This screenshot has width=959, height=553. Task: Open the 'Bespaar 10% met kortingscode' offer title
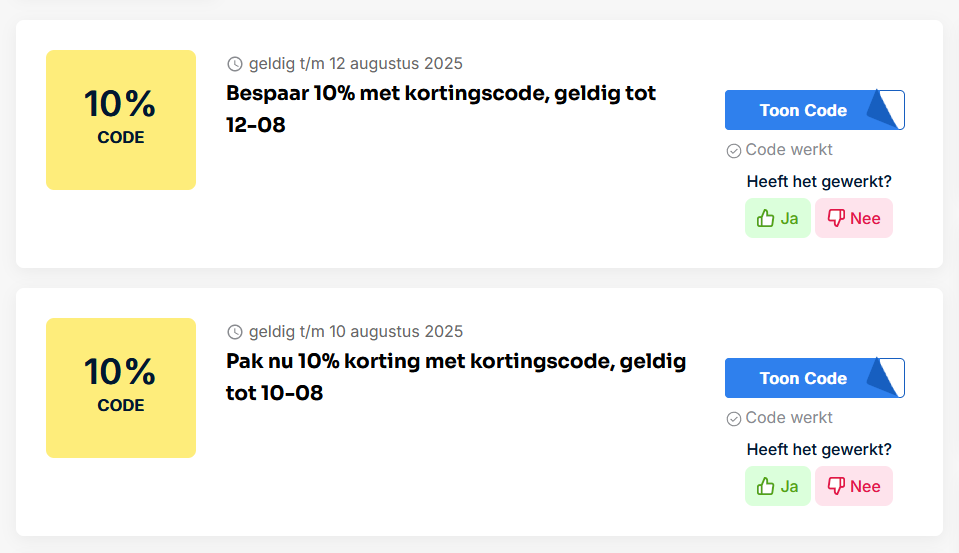tap(441, 109)
